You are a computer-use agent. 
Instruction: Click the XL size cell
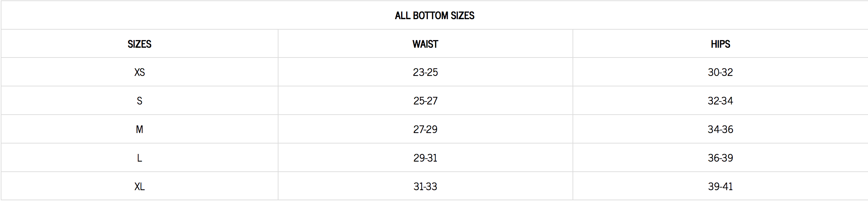coord(139,187)
